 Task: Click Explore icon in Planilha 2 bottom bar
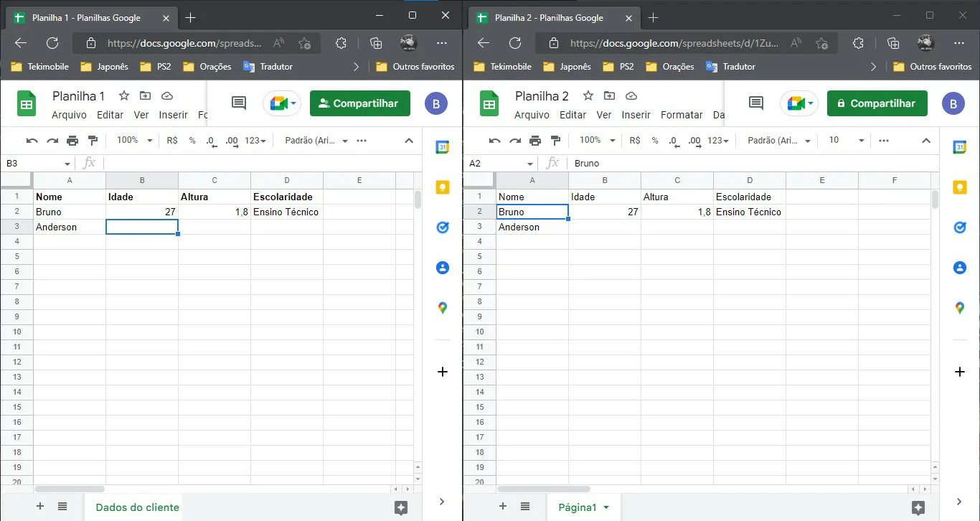918,507
